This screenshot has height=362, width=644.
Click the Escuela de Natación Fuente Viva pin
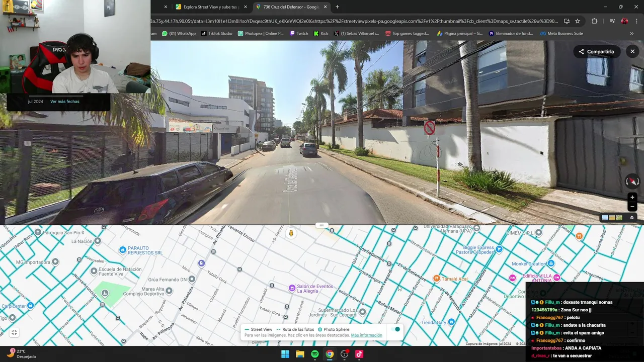coord(94,271)
